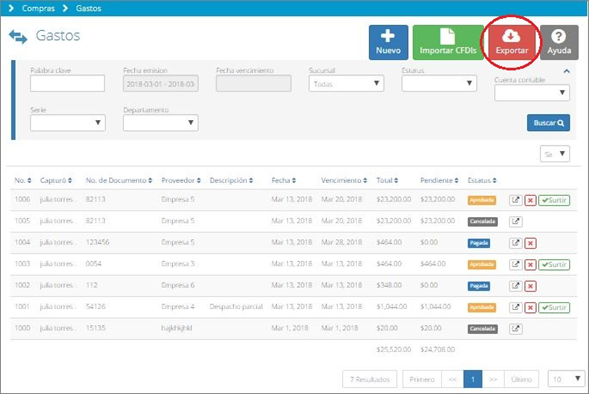Cancel expense 1004 with the red X

(530, 243)
